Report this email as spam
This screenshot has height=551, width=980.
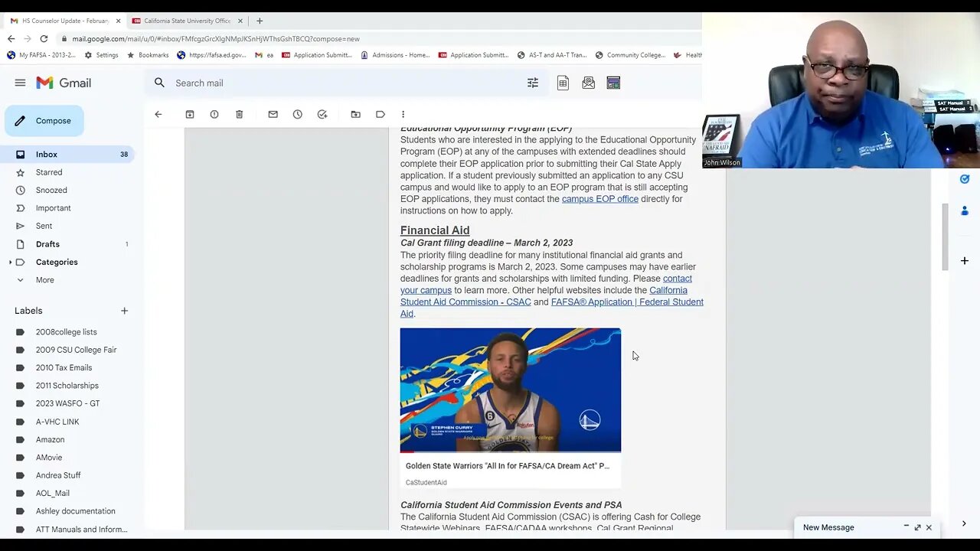[214, 114]
